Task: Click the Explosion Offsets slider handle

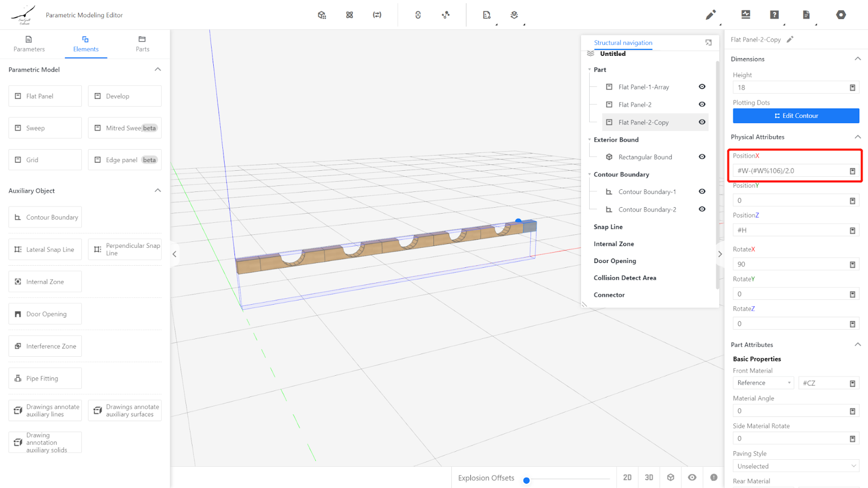Action: (x=526, y=480)
